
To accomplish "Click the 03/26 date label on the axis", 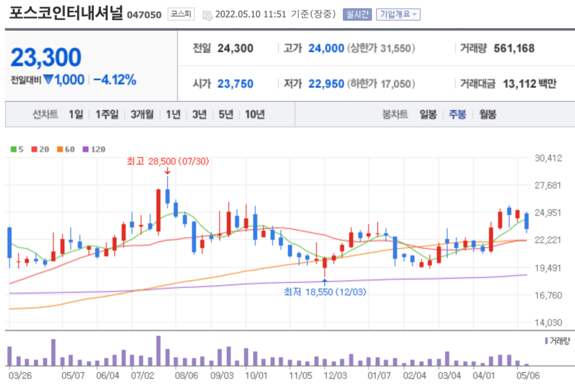I will pos(20,375).
